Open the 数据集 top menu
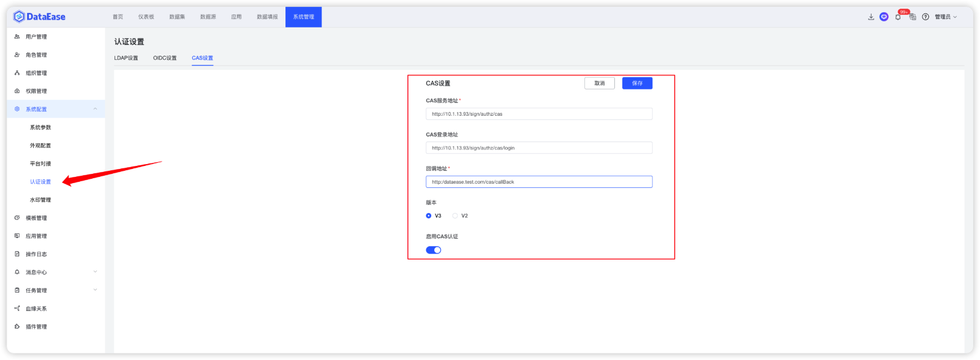This screenshot has height=360, width=980. point(177,17)
